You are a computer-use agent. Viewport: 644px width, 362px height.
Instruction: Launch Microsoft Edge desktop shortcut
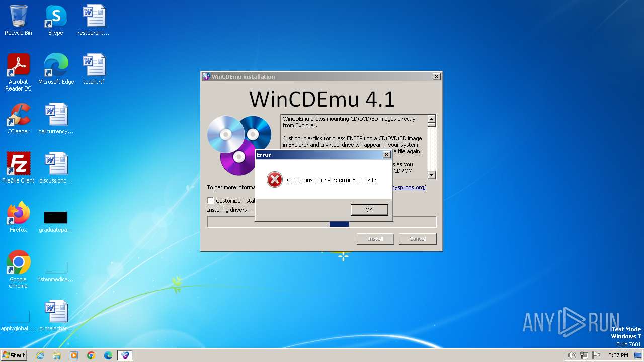point(56,69)
